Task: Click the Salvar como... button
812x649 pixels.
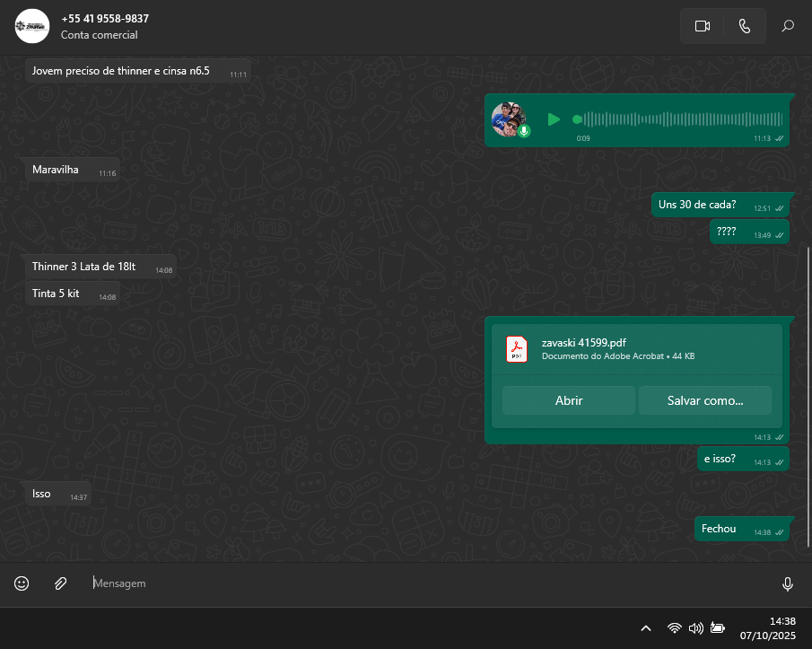Action: coord(704,400)
